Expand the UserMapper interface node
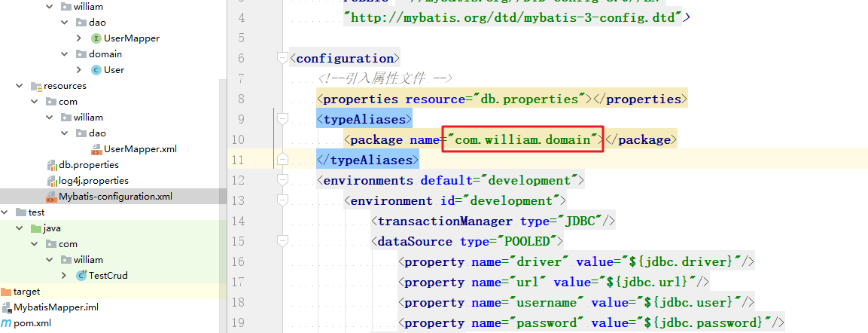 [x=79, y=38]
